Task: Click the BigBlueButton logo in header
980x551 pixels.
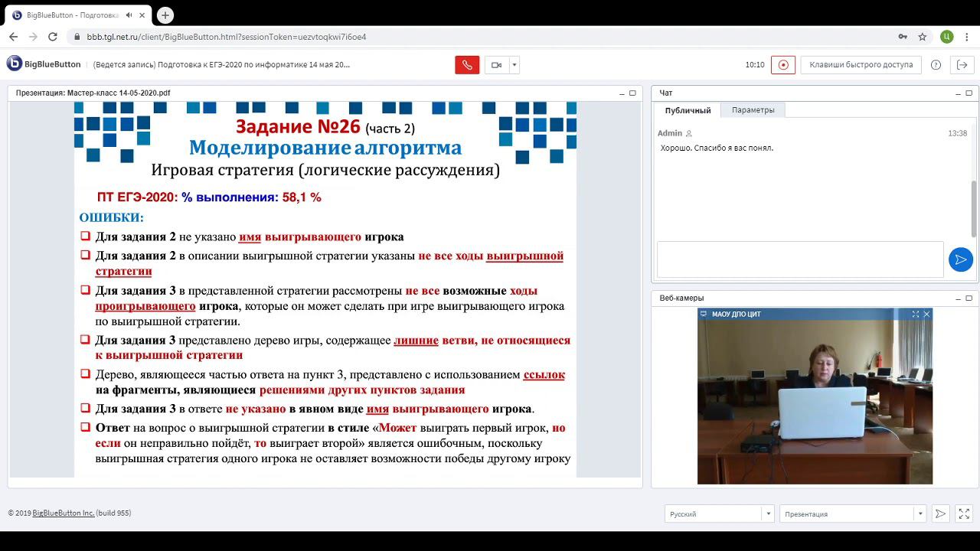Action: coord(44,64)
